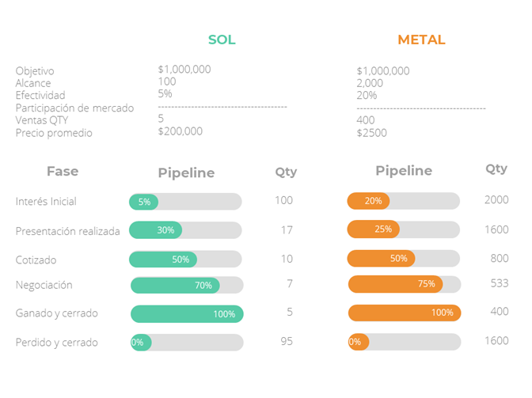Screen dimensions: 532x398
Task: Click the SOL column heading
Action: click(222, 40)
